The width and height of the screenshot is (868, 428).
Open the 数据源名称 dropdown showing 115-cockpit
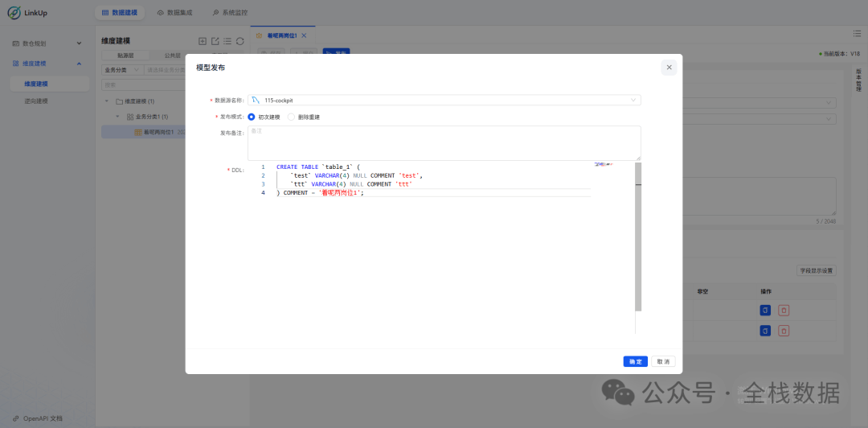coord(444,100)
